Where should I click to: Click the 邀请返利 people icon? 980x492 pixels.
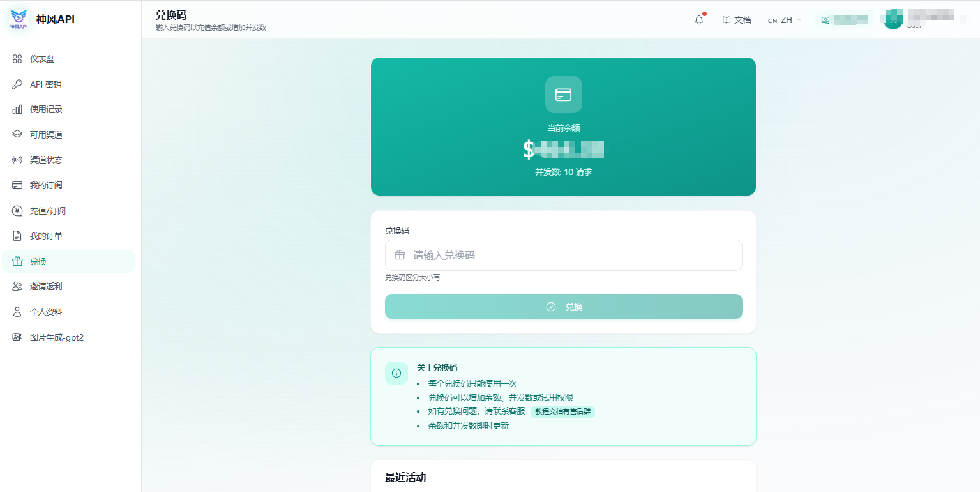coord(17,286)
